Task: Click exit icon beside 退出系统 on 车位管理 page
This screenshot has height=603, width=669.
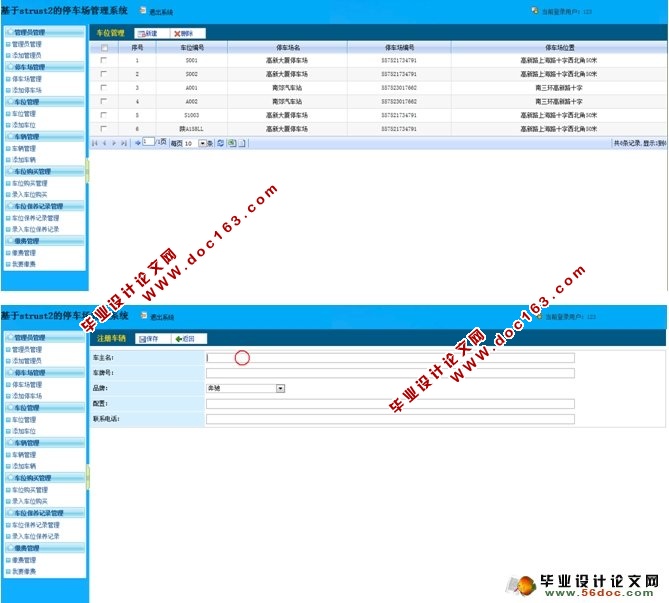Action: click(143, 10)
